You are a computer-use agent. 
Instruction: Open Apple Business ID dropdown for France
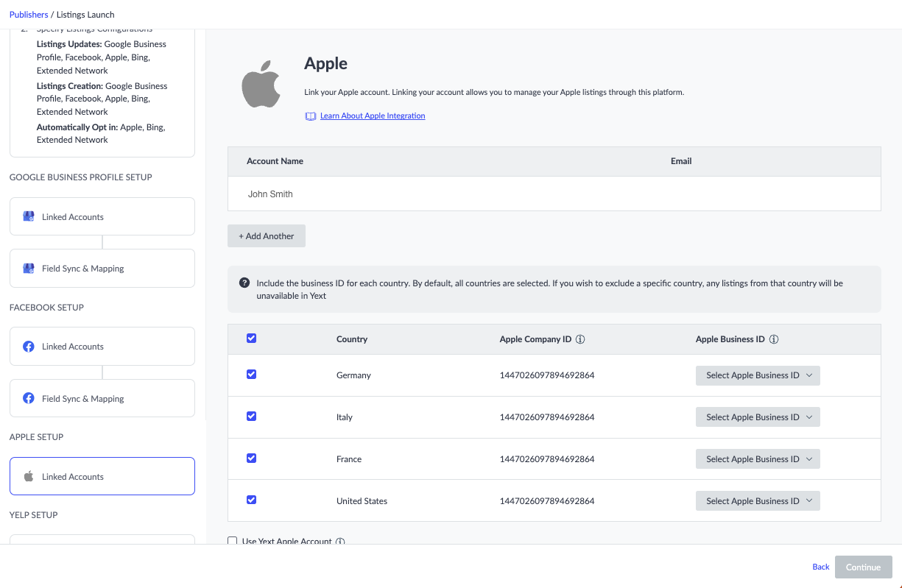click(x=758, y=459)
